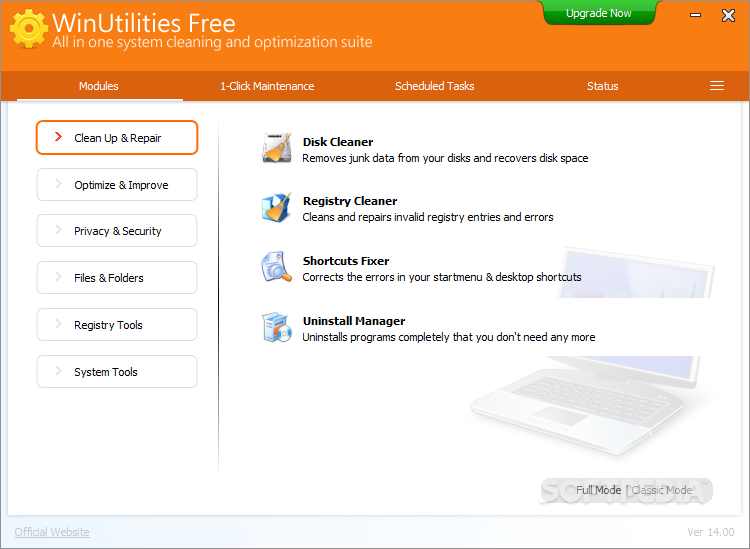The width and height of the screenshot is (750, 549).
Task: Switch to the Modules tab
Action: (x=99, y=86)
